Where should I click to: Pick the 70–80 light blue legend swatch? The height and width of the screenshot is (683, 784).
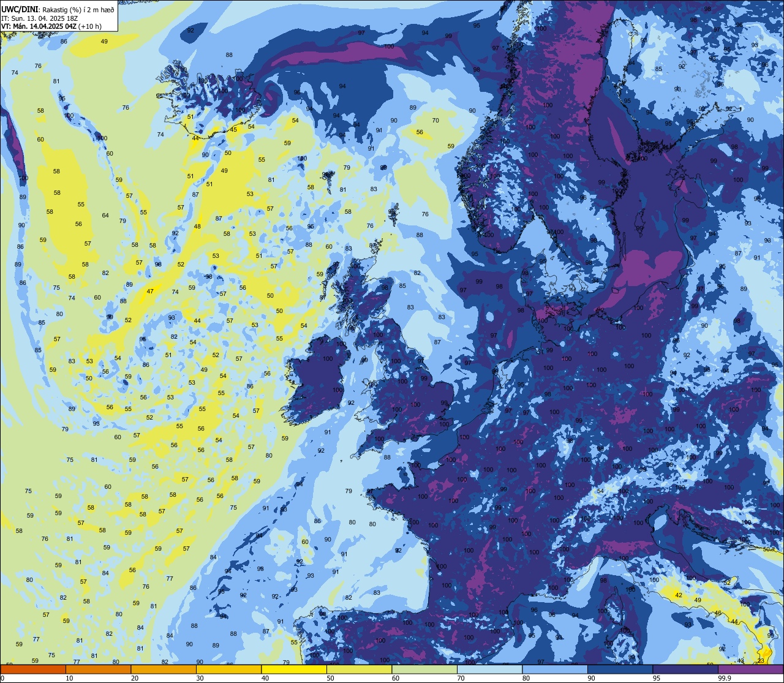(x=489, y=669)
